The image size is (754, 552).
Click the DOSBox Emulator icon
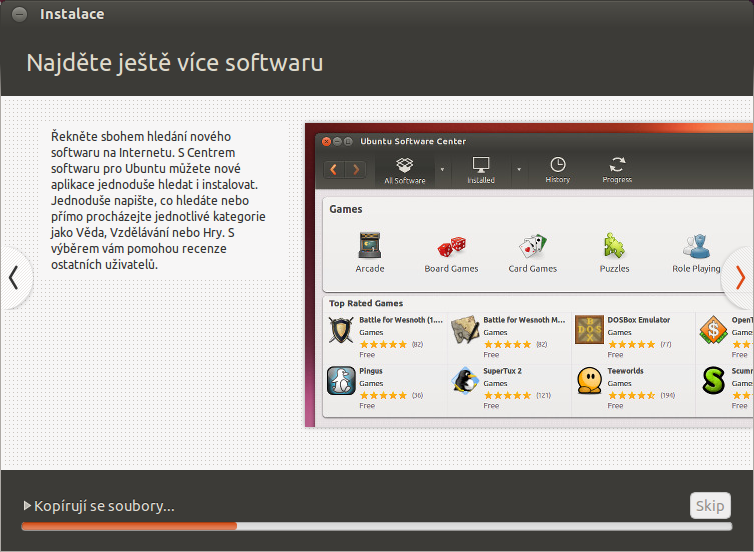(x=589, y=330)
